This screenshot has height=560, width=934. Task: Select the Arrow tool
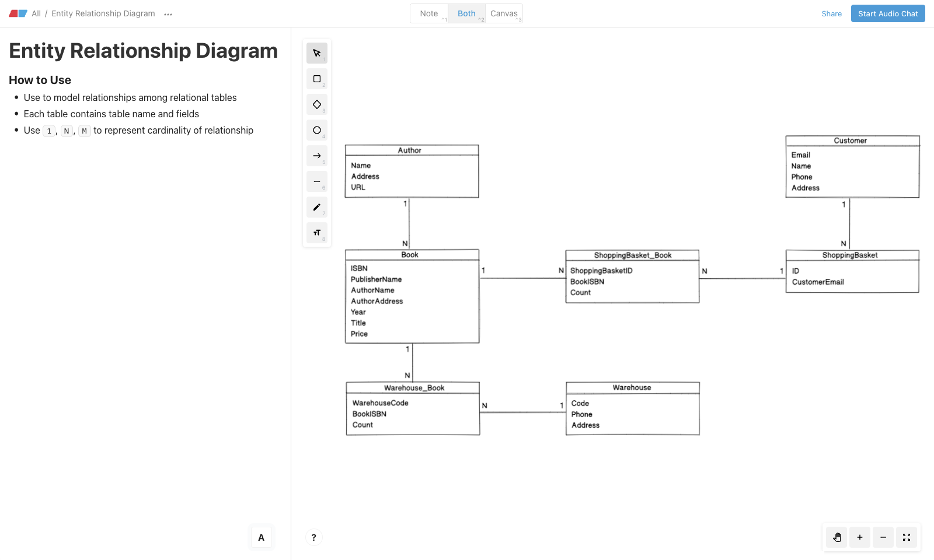[x=317, y=156]
